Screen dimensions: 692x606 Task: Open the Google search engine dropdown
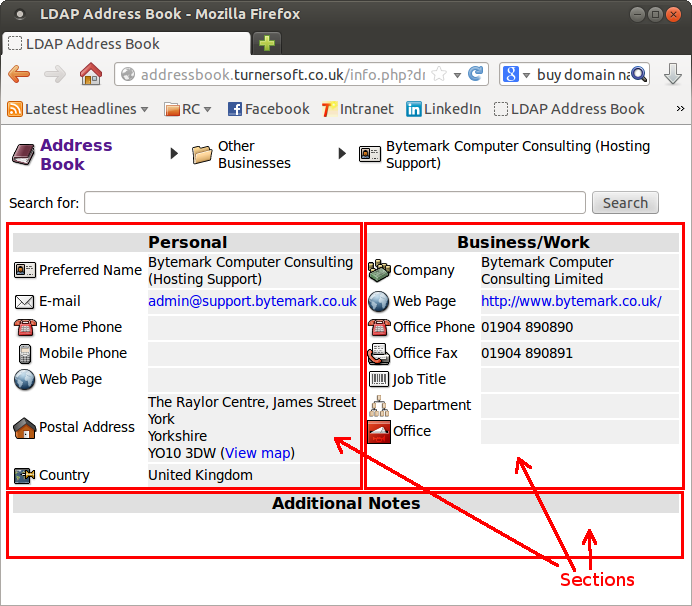tap(515, 74)
